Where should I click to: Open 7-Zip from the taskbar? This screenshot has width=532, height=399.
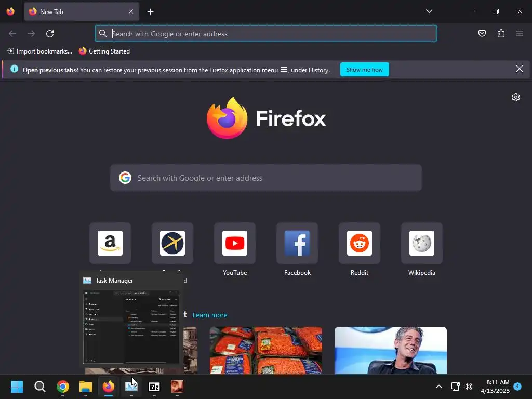point(154,387)
